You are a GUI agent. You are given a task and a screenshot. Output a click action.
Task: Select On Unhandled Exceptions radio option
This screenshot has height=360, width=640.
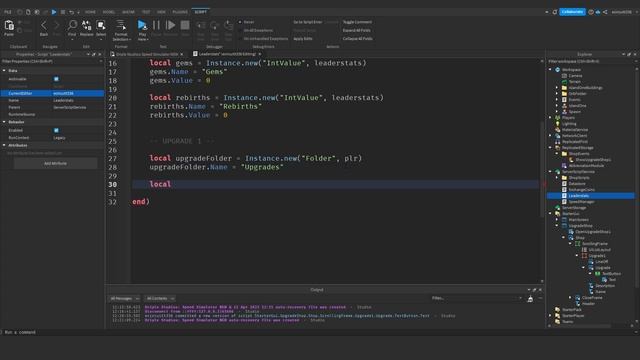click(x=240, y=38)
